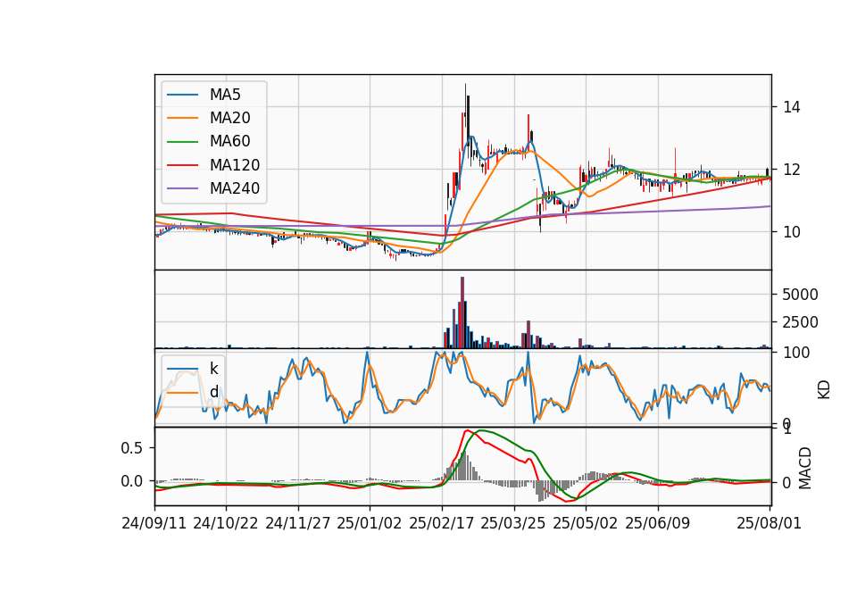Click the 24/11/27 date axis label
The width and height of the screenshot is (857, 616).
click(298, 523)
